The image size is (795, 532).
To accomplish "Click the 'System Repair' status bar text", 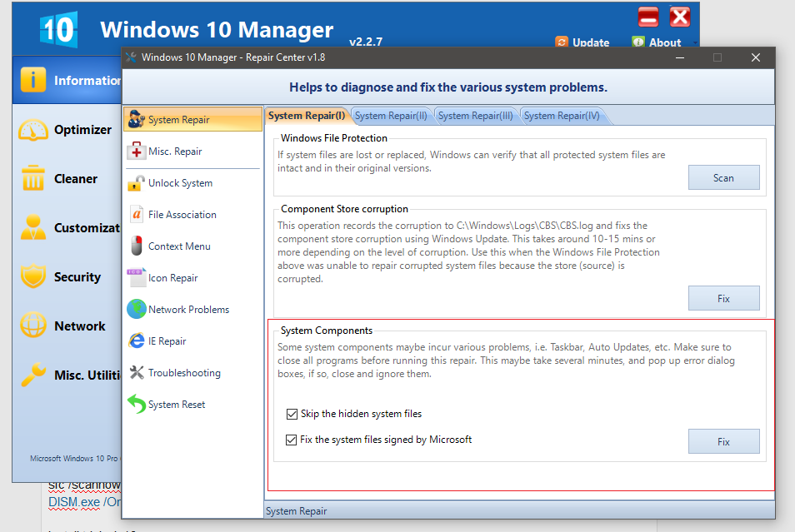I will click(x=296, y=510).
